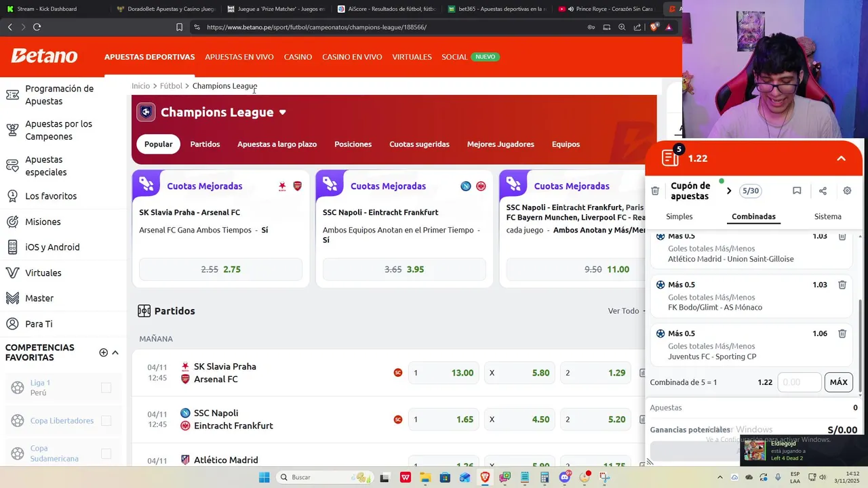Collapse the Competencias Favoritas section
This screenshot has height=488, width=868.
(x=115, y=352)
